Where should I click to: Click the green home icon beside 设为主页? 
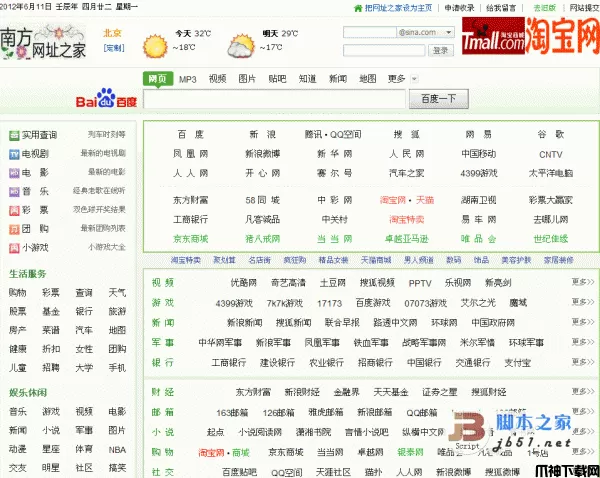[358, 8]
